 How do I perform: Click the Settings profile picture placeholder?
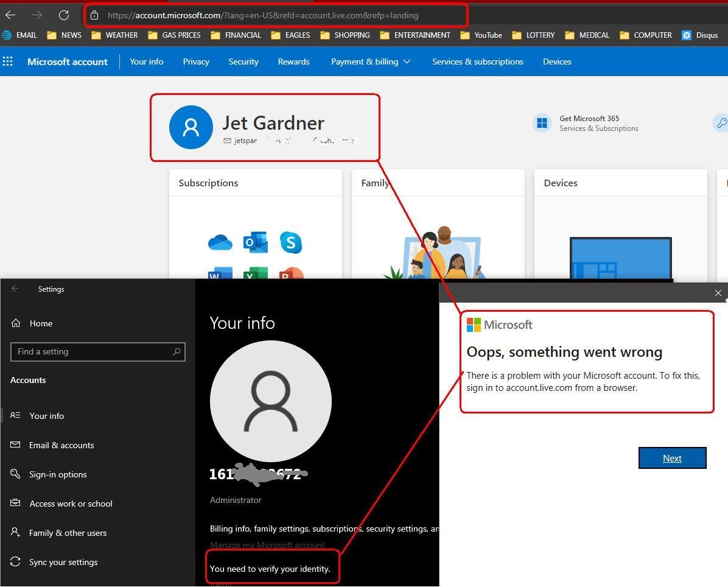[271, 401]
